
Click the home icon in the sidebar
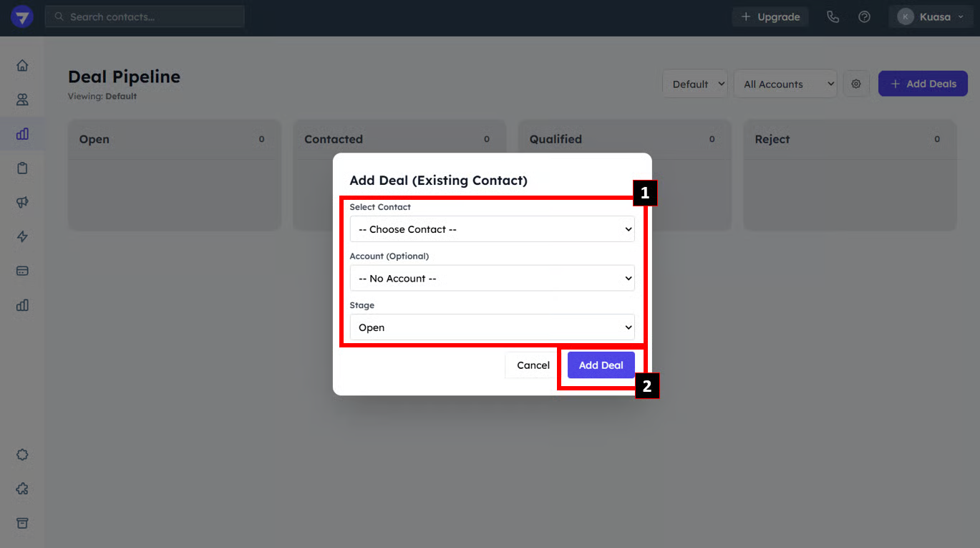[22, 66]
